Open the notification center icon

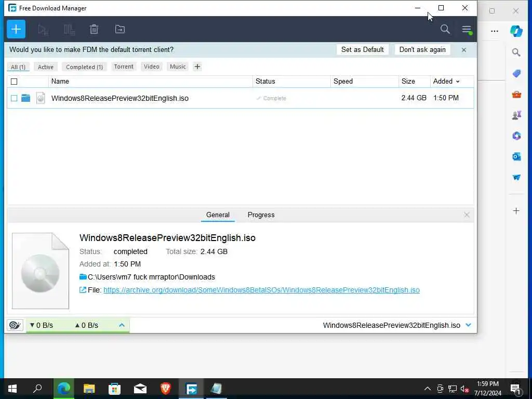coord(516,389)
